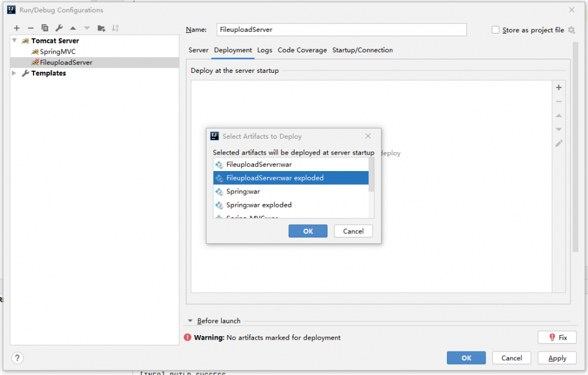The height and width of the screenshot is (375, 588).
Task: Click the Fix warning button
Action: tap(556, 337)
